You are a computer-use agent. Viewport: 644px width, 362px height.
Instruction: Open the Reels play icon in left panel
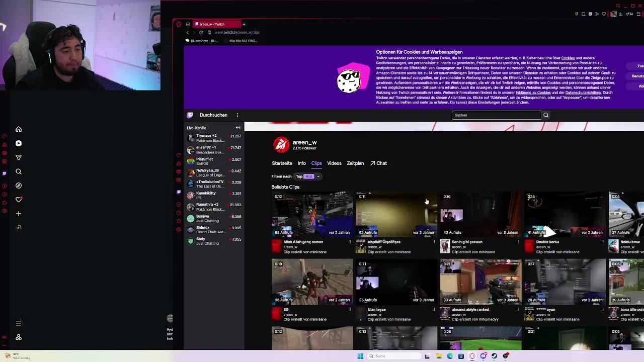pyautogui.click(x=19, y=143)
